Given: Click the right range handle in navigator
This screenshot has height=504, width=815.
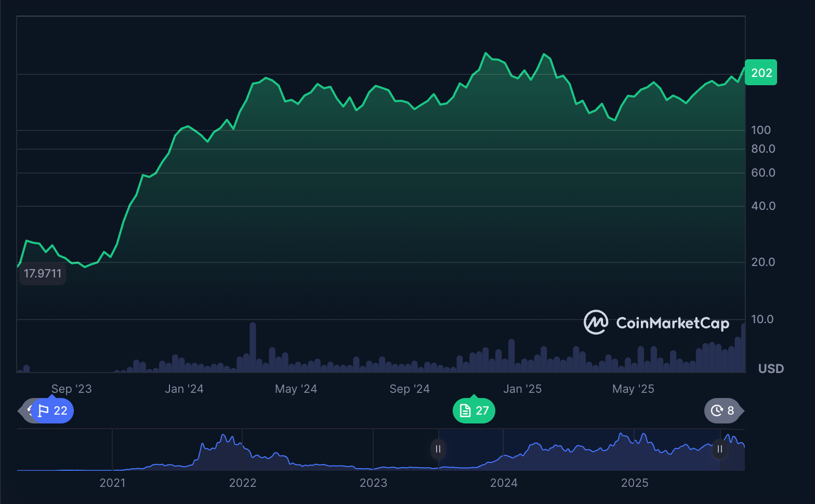Looking at the screenshot, I should click(720, 449).
